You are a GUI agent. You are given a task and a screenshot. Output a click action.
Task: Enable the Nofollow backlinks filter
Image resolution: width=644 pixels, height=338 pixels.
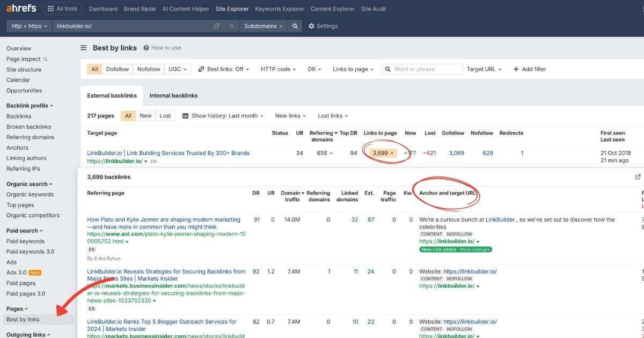click(149, 69)
